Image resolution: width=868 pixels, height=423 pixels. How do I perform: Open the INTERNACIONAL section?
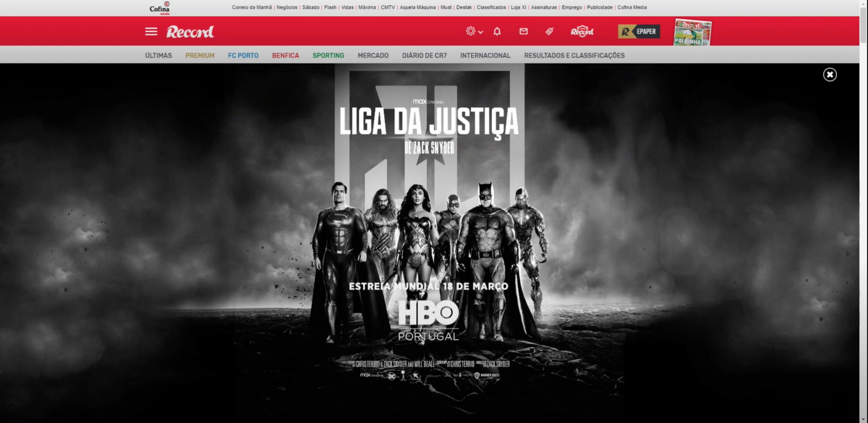pyautogui.click(x=485, y=55)
